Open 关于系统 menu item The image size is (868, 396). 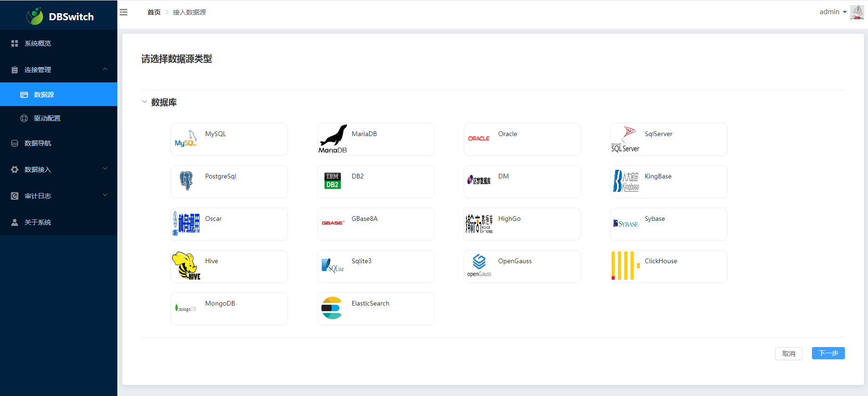tap(58, 222)
